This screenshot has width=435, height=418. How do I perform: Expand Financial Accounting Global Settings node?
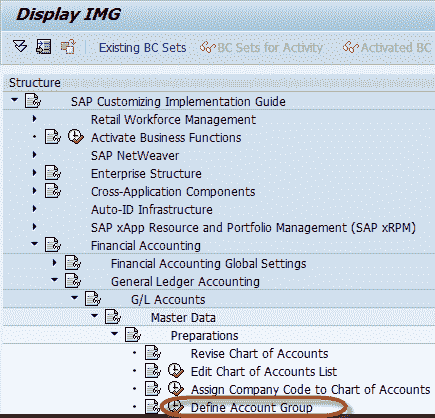click(54, 262)
